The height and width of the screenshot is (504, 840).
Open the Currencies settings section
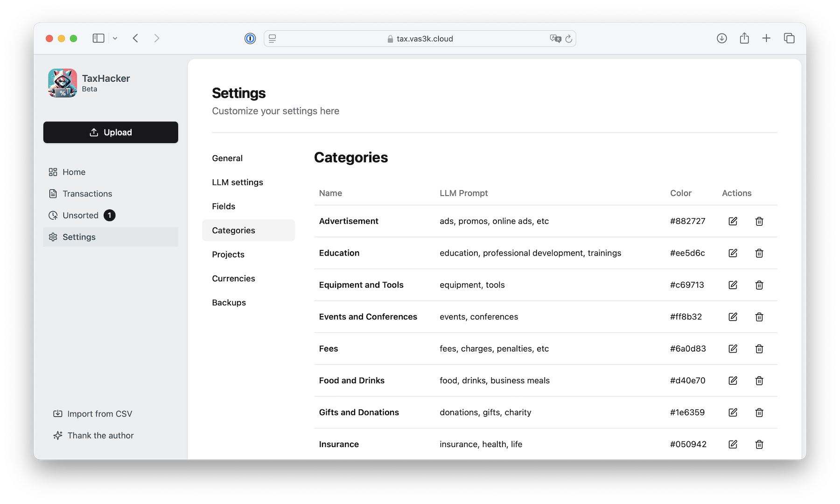249,278
